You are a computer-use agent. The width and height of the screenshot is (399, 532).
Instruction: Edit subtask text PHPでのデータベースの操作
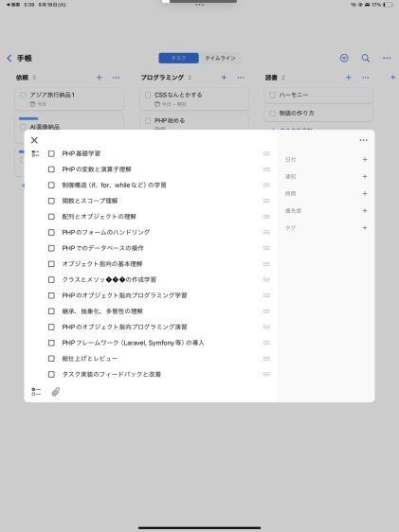[x=103, y=248]
